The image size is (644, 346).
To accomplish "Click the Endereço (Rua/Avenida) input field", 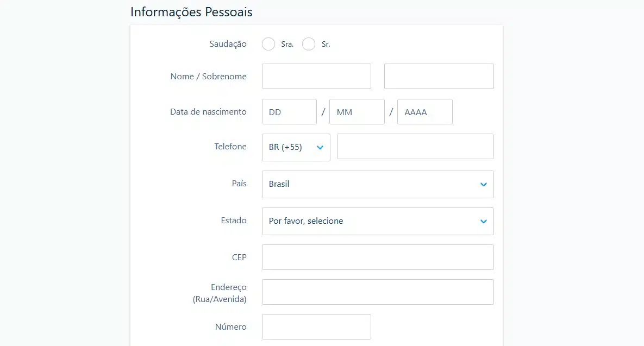I will pyautogui.click(x=377, y=292).
